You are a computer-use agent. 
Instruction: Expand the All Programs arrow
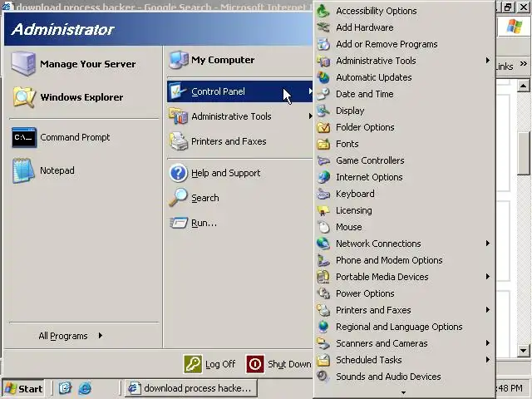pos(101,336)
